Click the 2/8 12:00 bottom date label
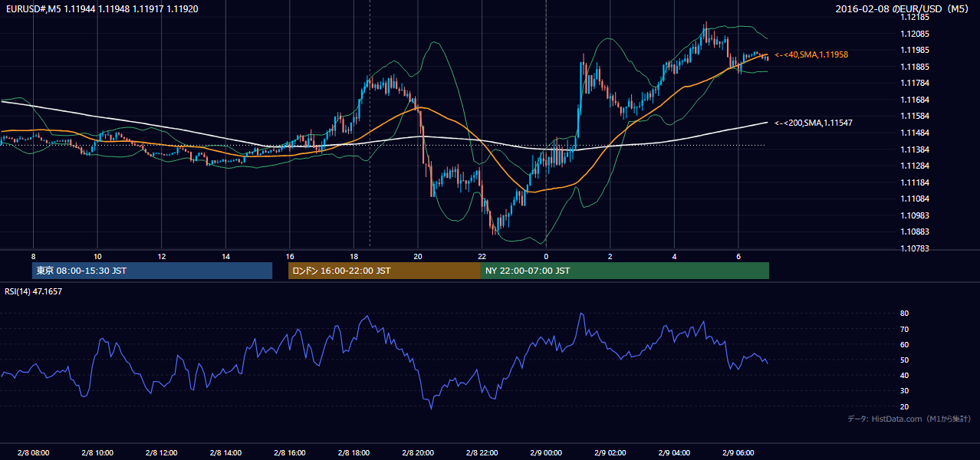Screen dimensions: 980x460 coord(162,453)
